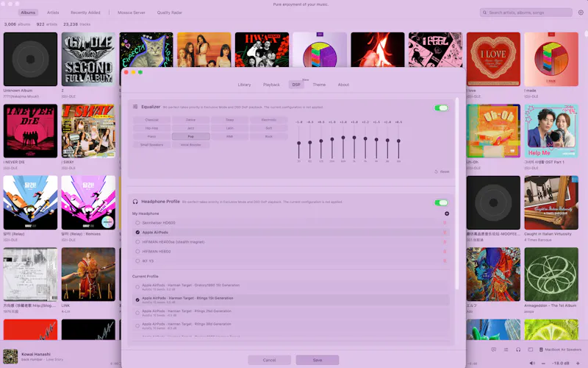The height and width of the screenshot is (368, 588).
Task: Apply the Electronic equalizer preset
Action: click(268, 120)
